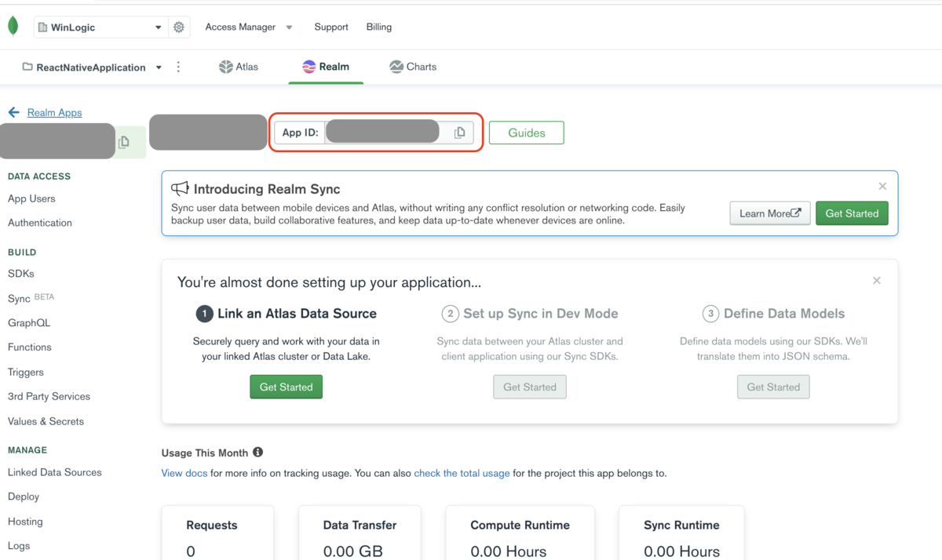Screen dimensions: 942x560
Task: Switch to the Charts tab
Action: click(413, 67)
